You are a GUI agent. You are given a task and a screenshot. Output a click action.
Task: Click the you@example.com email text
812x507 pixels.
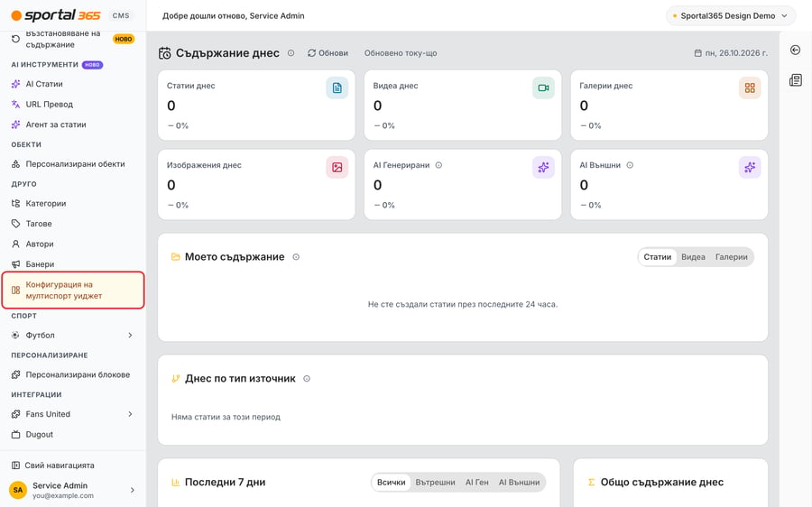63,495
